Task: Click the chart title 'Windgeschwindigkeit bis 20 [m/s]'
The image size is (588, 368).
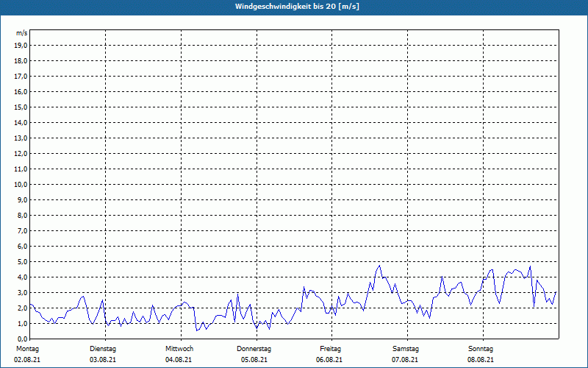Action: (x=297, y=7)
